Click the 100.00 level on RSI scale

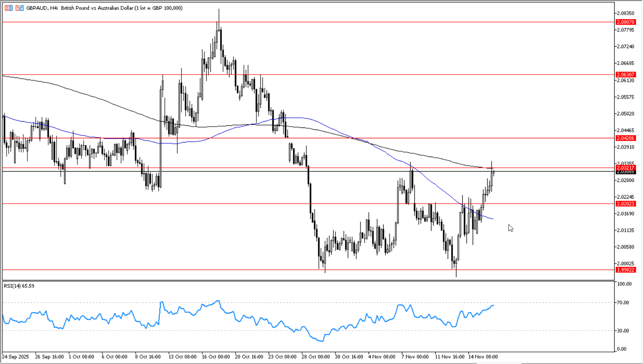pyautogui.click(x=624, y=284)
